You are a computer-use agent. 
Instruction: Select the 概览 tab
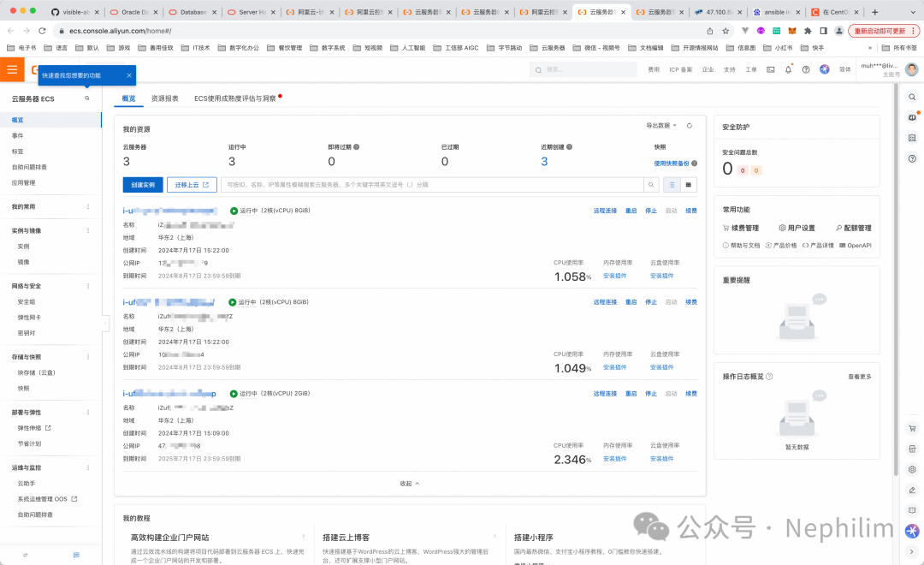point(128,98)
